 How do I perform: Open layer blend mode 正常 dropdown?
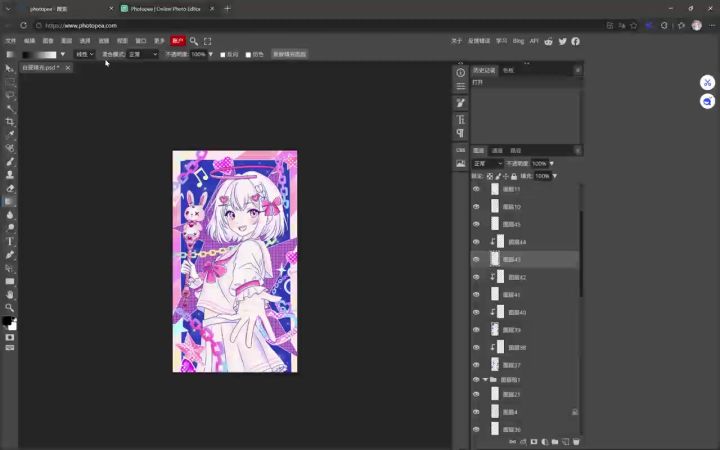(x=488, y=163)
